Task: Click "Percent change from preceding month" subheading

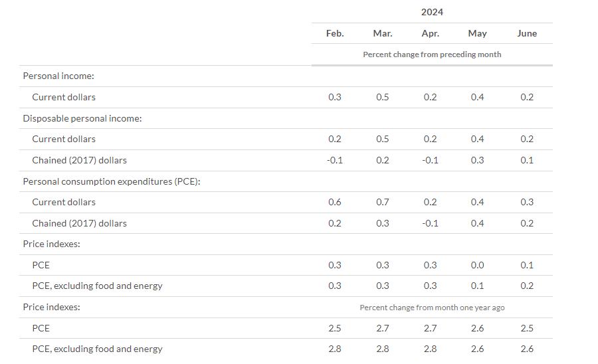Action: (432, 54)
